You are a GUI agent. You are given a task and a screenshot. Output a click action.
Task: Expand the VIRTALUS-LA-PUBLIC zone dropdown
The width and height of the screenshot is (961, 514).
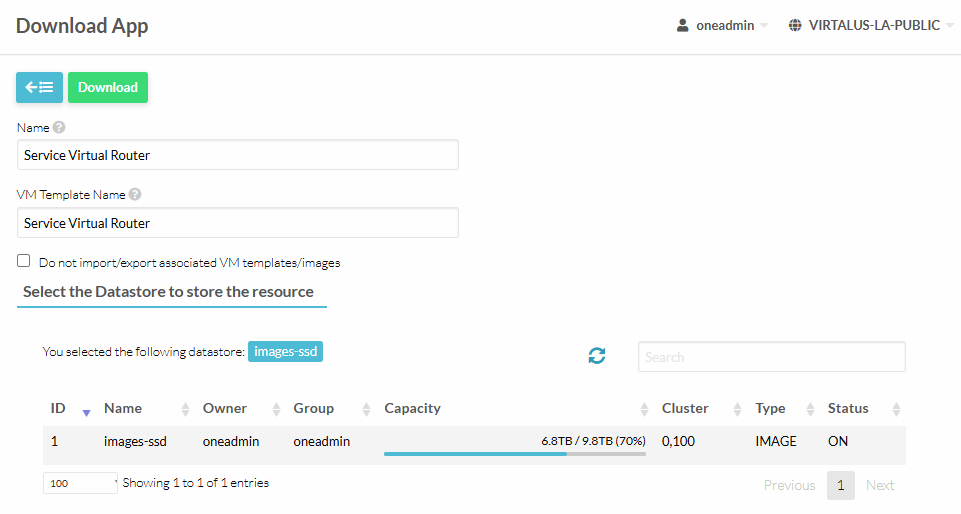point(874,26)
